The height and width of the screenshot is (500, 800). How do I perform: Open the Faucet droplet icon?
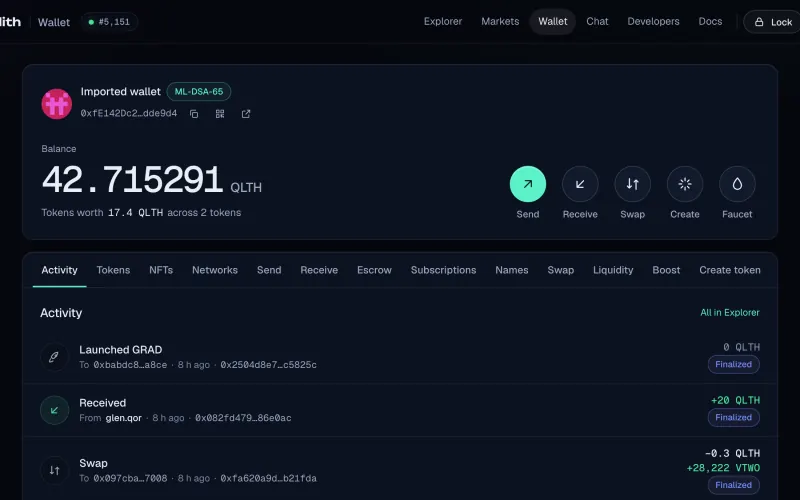(x=737, y=184)
